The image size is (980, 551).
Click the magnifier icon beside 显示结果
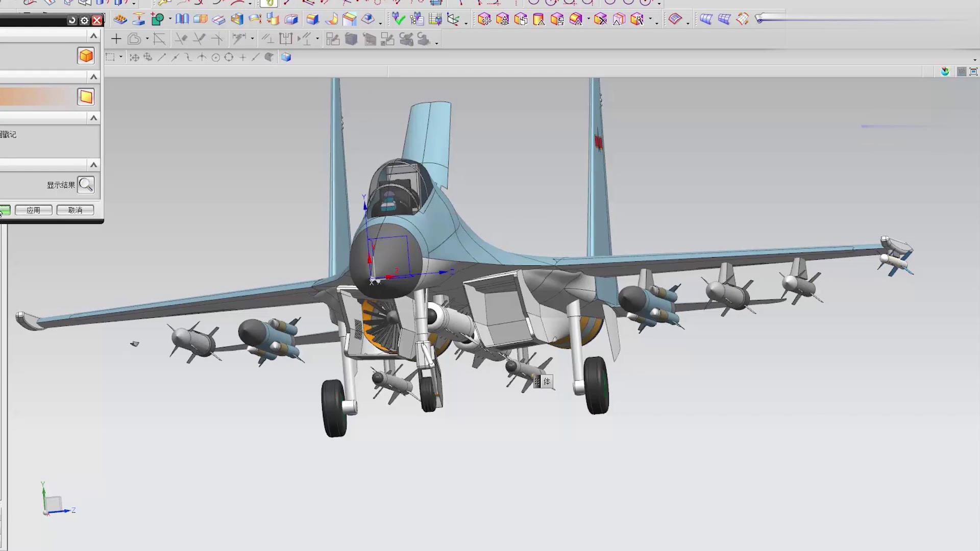pyautogui.click(x=86, y=185)
